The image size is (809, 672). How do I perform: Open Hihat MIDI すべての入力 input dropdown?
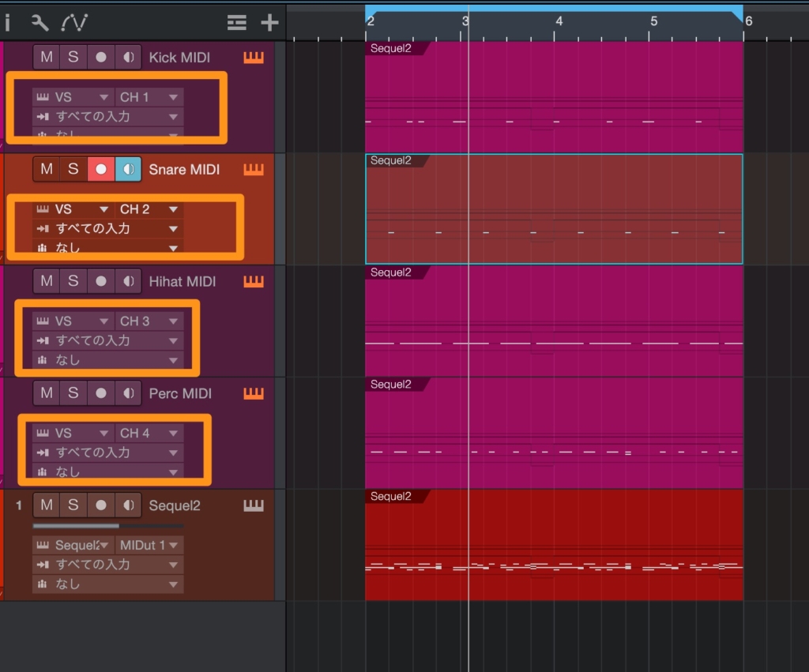point(107,340)
